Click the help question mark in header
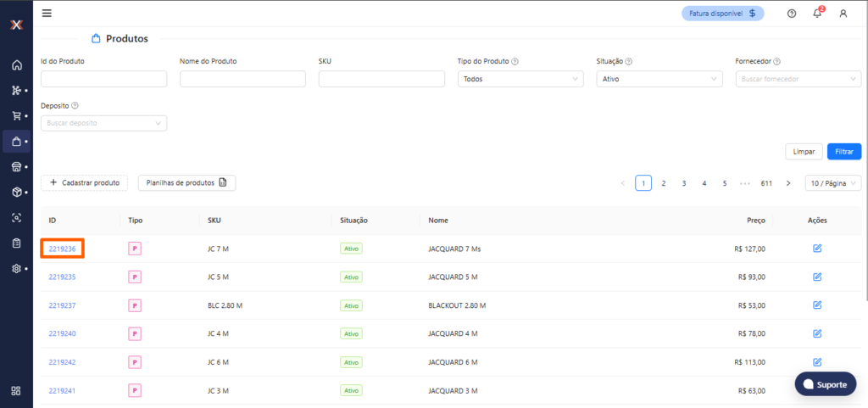Image resolution: width=868 pixels, height=408 pixels. point(792,14)
